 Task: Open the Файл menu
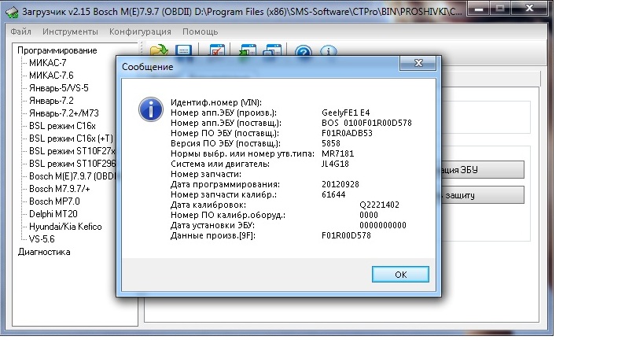click(20, 31)
